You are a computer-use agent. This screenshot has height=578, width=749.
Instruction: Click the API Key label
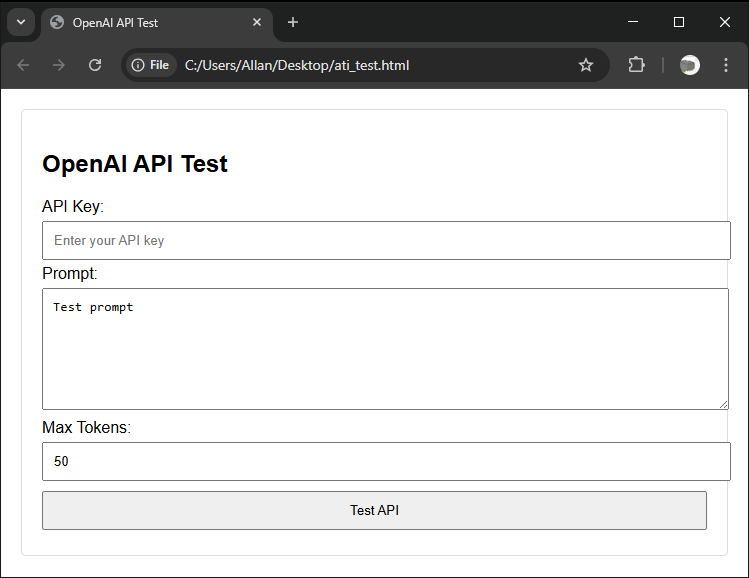tap(73, 206)
